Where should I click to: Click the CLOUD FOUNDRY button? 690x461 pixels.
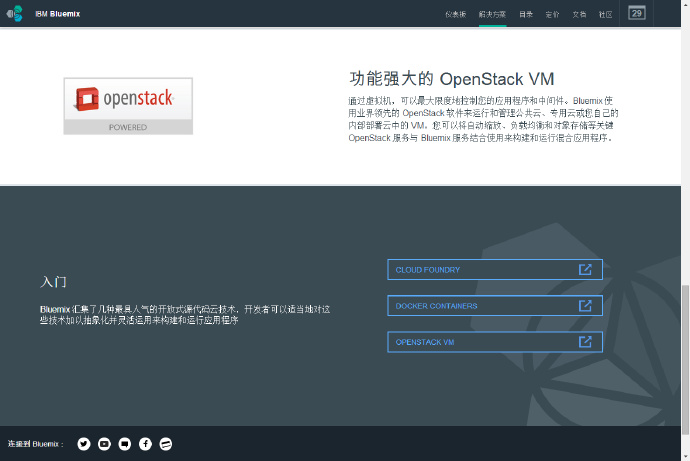[495, 270]
